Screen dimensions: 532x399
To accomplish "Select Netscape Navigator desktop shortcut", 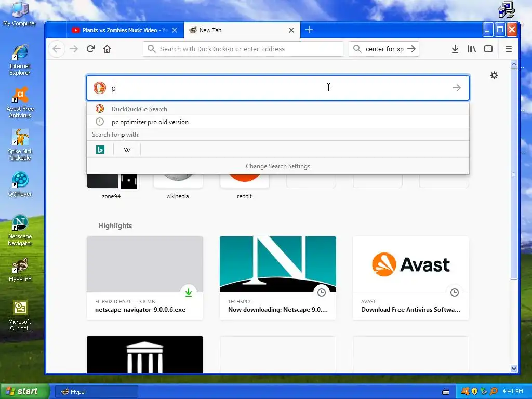I will 20,231.
